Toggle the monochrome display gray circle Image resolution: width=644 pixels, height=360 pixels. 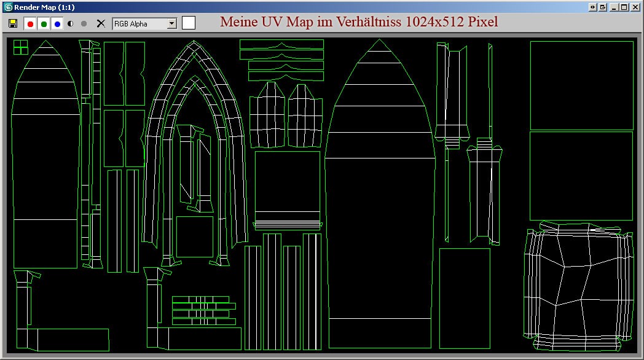click(84, 24)
